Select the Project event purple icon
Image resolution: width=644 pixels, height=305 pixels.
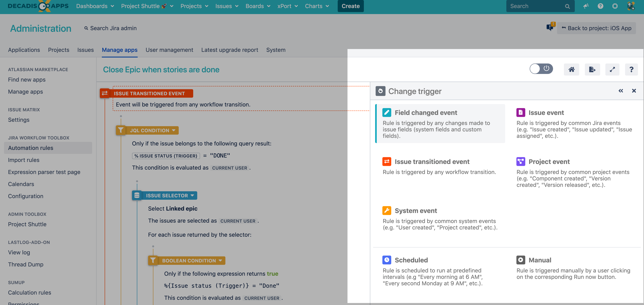(521, 162)
